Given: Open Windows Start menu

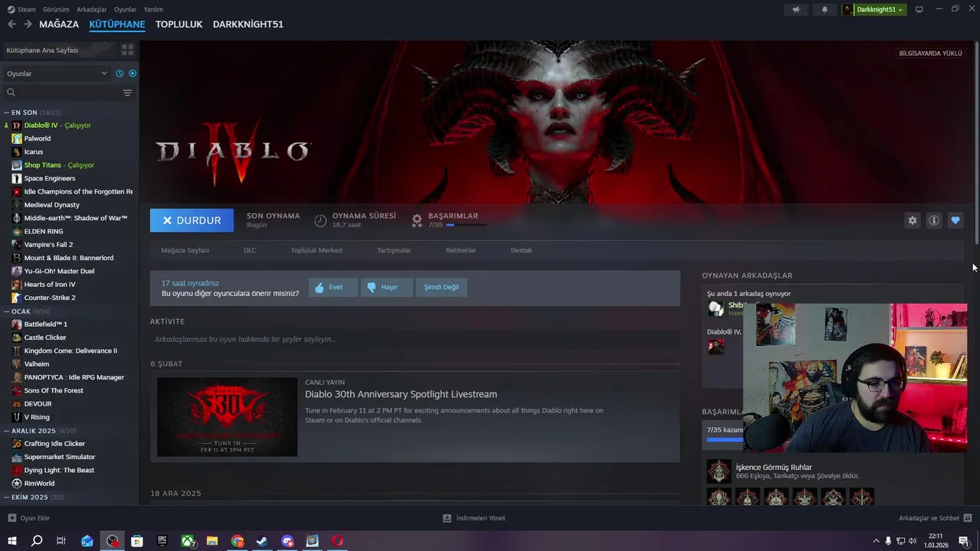Looking at the screenshot, I should click(11, 541).
